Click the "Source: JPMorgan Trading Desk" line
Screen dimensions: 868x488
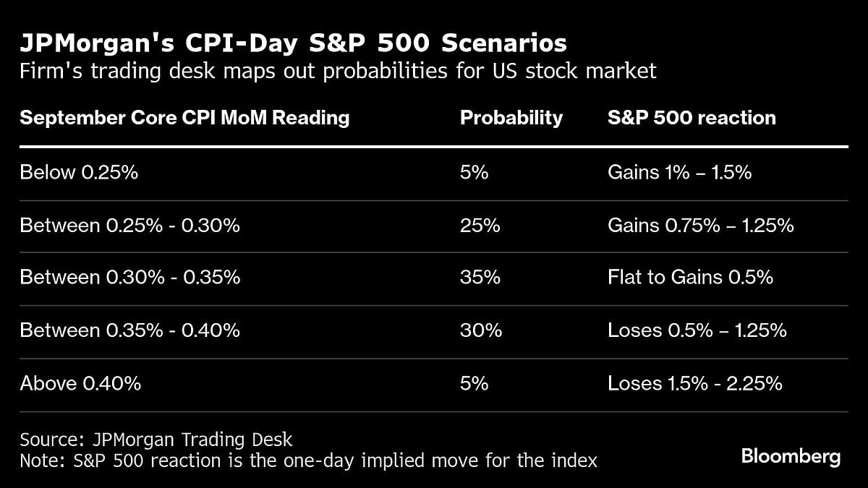pyautogui.click(x=156, y=439)
